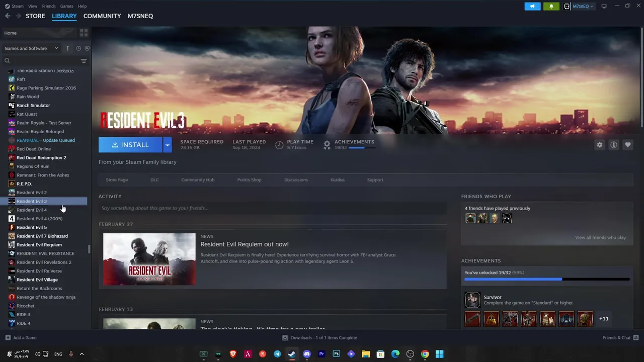644x362 pixels.
Task: Open Games and Software filter dropdown
Action: coord(32,48)
